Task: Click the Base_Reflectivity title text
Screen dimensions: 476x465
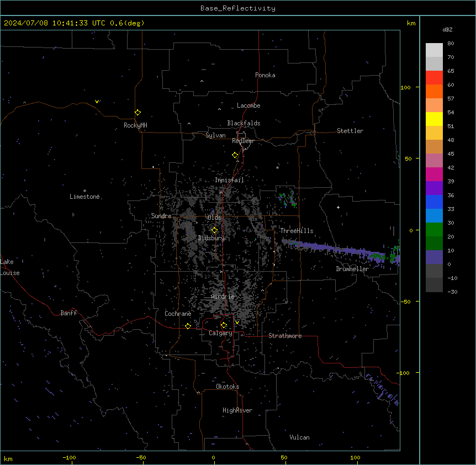Action: [238, 8]
